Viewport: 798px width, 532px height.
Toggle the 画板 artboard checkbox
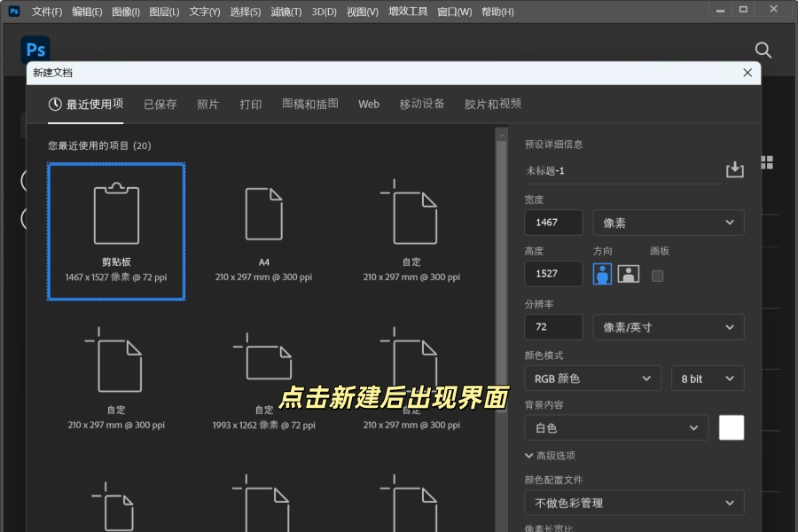point(657,276)
